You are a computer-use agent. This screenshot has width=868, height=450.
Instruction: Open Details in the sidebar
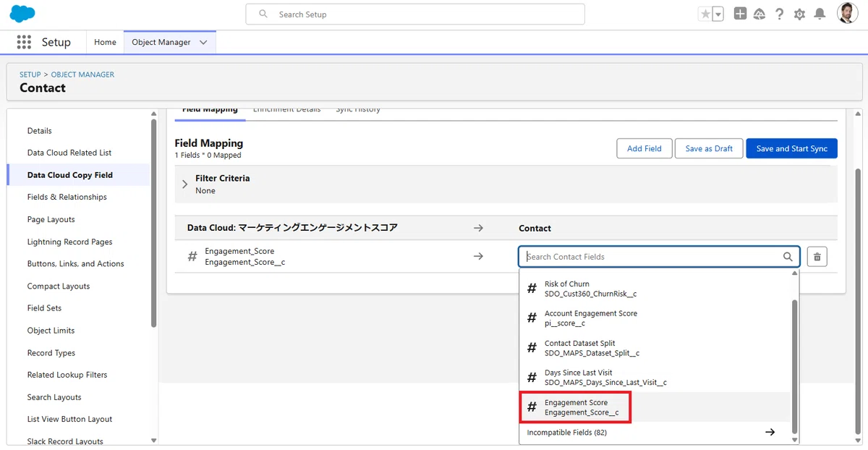[40, 131]
